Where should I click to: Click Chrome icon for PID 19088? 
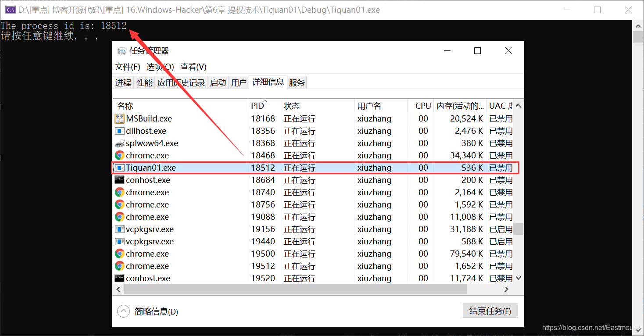pyautogui.click(x=119, y=217)
